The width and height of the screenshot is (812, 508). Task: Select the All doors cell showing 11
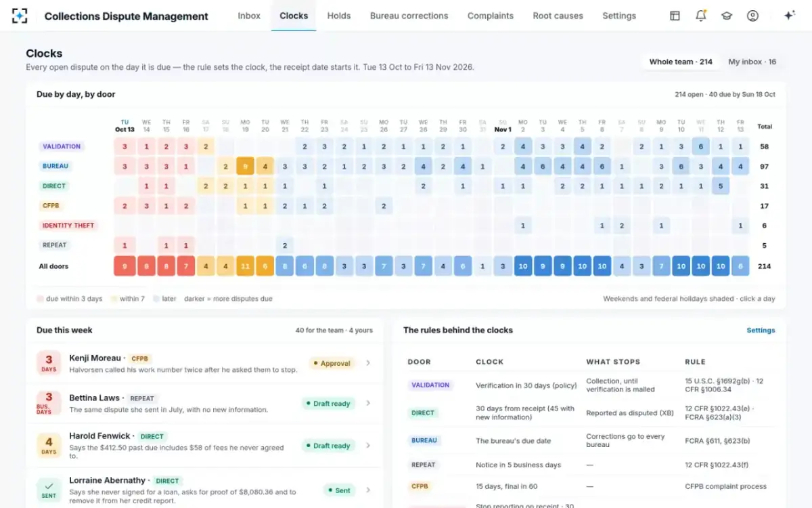(x=245, y=266)
